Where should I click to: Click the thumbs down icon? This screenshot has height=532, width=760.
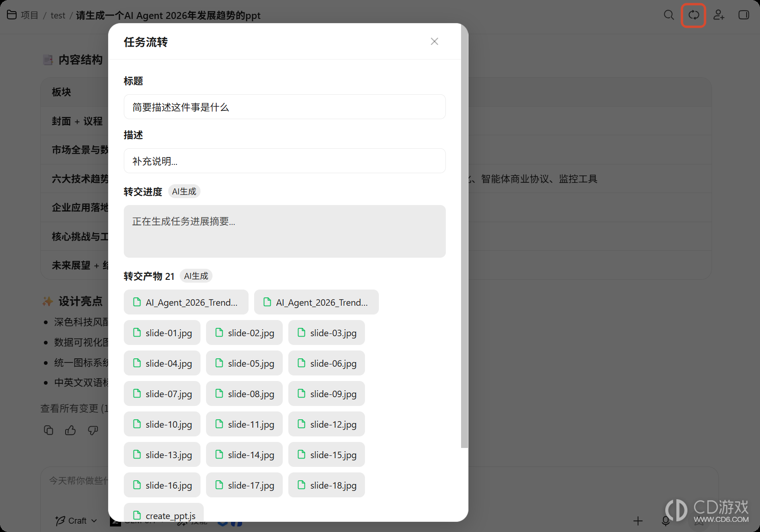pos(93,430)
